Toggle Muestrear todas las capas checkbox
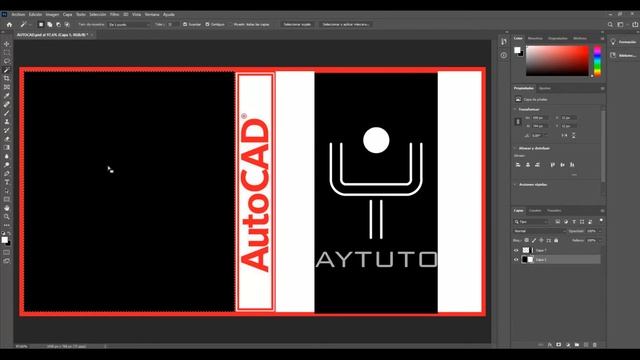This screenshot has width=640, height=360. coord(231,24)
